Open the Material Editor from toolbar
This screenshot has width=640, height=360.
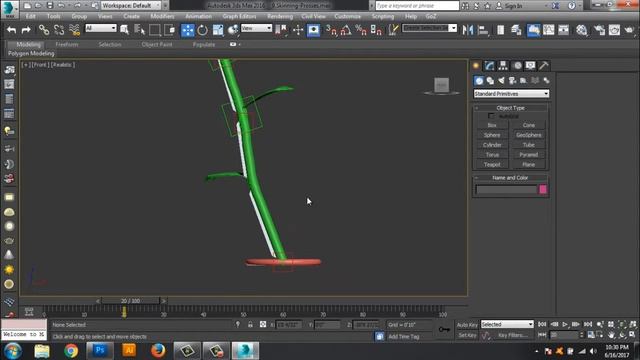pos(582,30)
